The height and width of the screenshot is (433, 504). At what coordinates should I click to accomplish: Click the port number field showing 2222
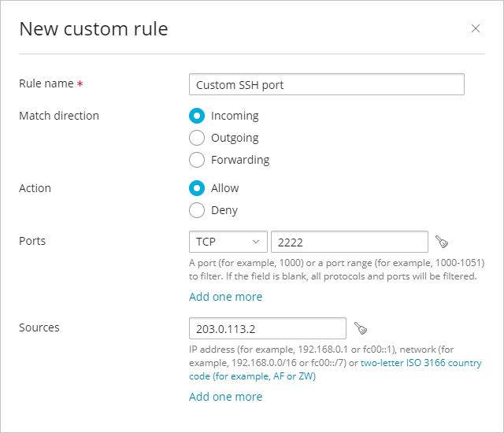350,242
